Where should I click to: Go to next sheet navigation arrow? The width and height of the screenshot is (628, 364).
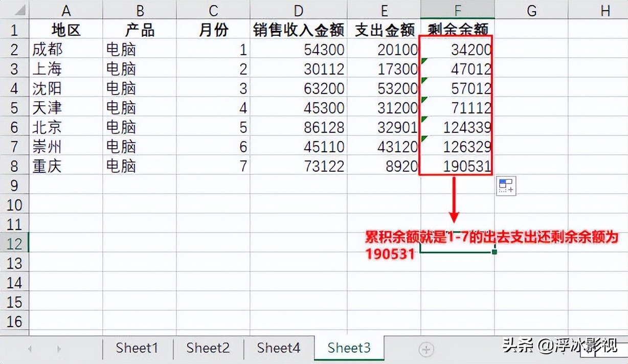pyautogui.click(x=59, y=349)
